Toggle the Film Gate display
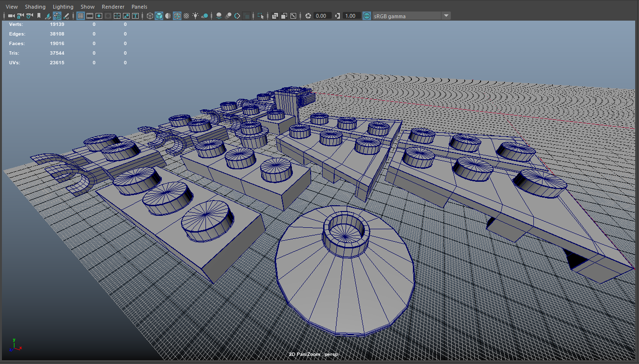This screenshot has height=364, width=639. click(90, 16)
